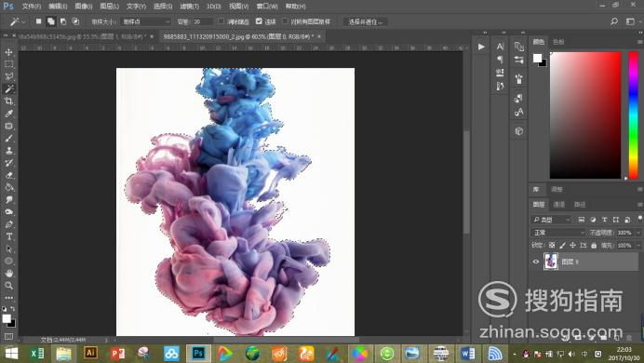Uncheck the contiguous checkbox
The width and height of the screenshot is (644, 363).
tap(259, 20)
